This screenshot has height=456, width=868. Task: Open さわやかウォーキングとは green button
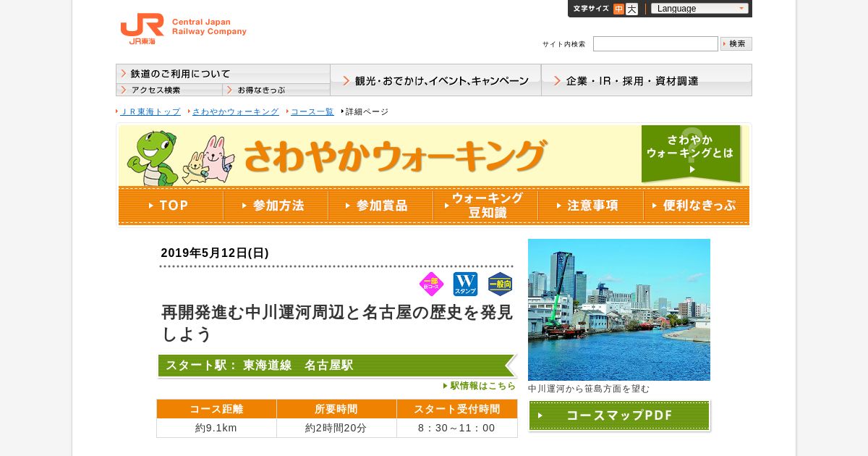(x=691, y=153)
